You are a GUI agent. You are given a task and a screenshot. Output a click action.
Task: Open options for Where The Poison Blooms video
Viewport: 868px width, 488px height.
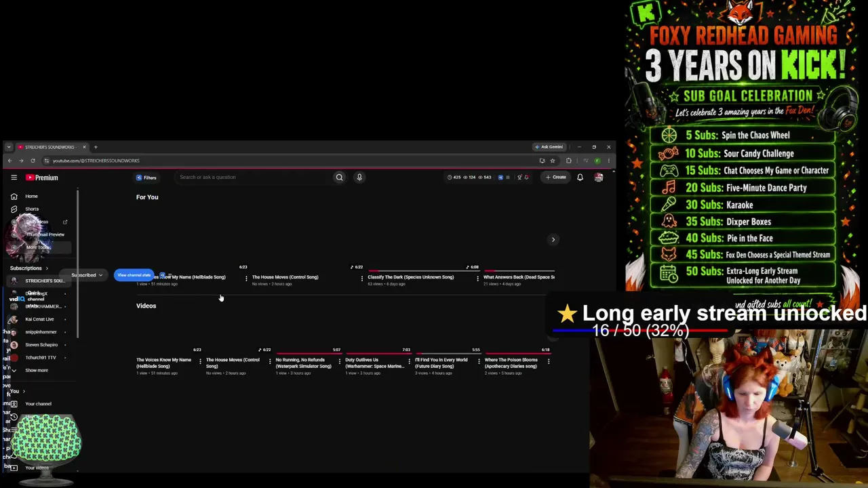click(x=549, y=361)
